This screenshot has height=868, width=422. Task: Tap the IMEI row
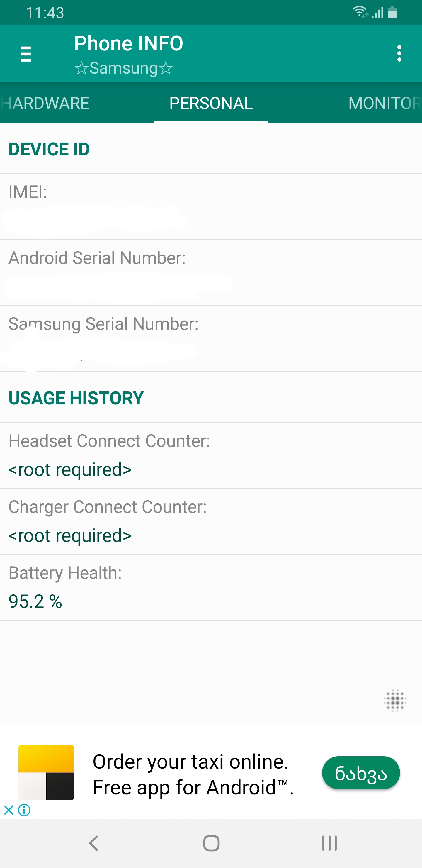(211, 206)
